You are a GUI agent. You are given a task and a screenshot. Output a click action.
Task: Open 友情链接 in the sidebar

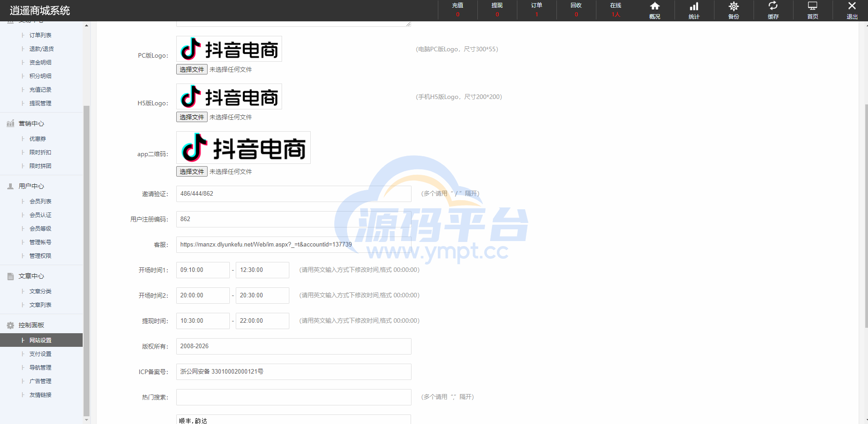coord(41,394)
